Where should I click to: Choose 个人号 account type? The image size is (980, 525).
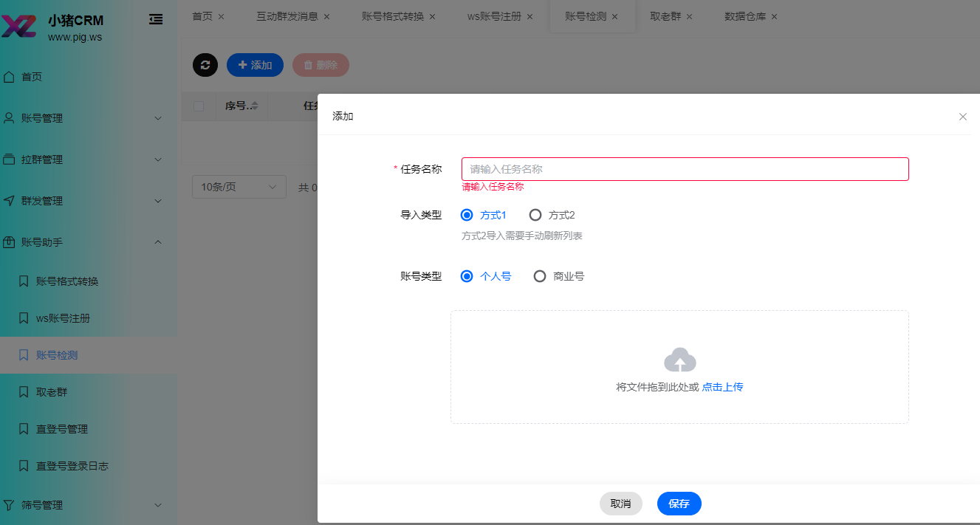click(486, 276)
